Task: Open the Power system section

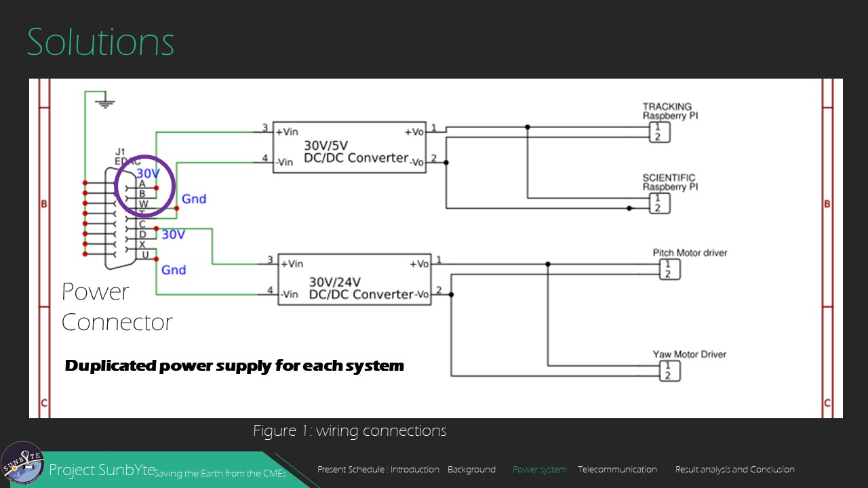Action: point(539,470)
